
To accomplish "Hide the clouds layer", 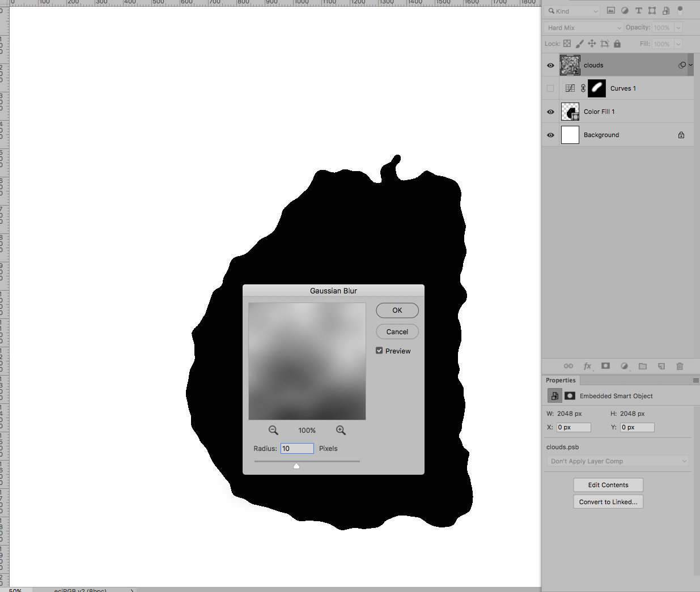I will point(550,65).
